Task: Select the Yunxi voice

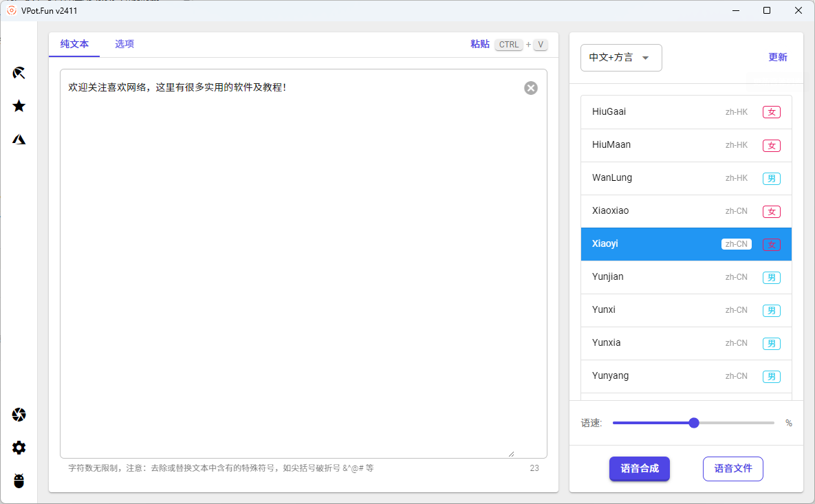Action: (x=686, y=310)
